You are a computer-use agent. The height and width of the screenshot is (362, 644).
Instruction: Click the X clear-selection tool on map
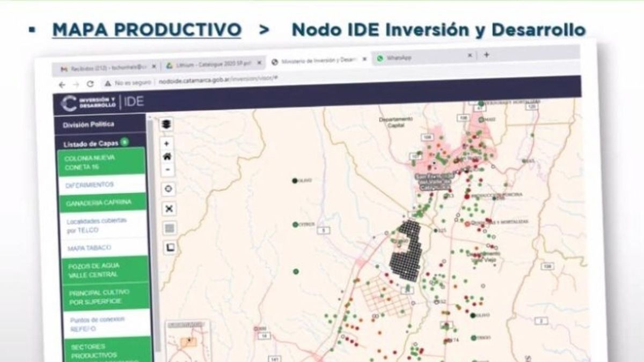(168, 208)
